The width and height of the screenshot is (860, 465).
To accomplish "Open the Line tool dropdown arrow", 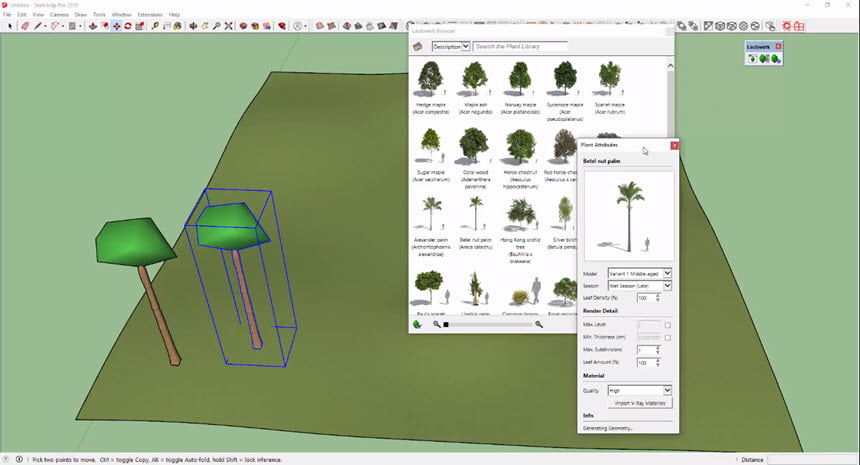I will (x=45, y=26).
